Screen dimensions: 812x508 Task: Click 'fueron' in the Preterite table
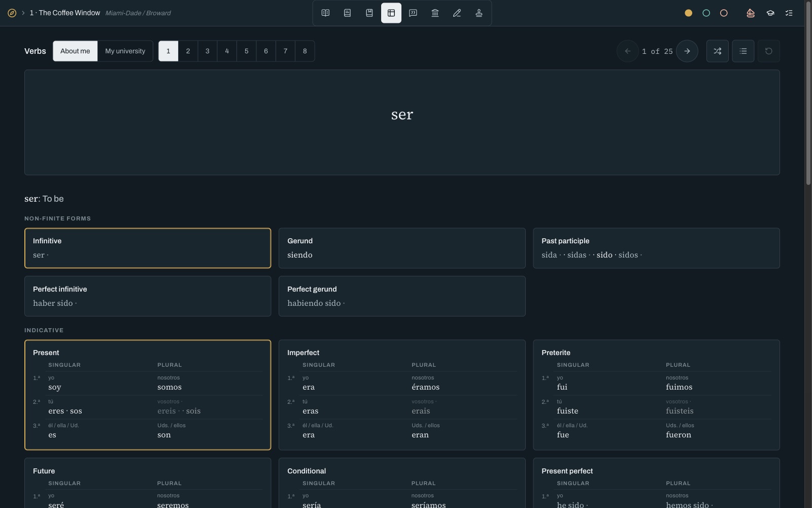(x=679, y=435)
